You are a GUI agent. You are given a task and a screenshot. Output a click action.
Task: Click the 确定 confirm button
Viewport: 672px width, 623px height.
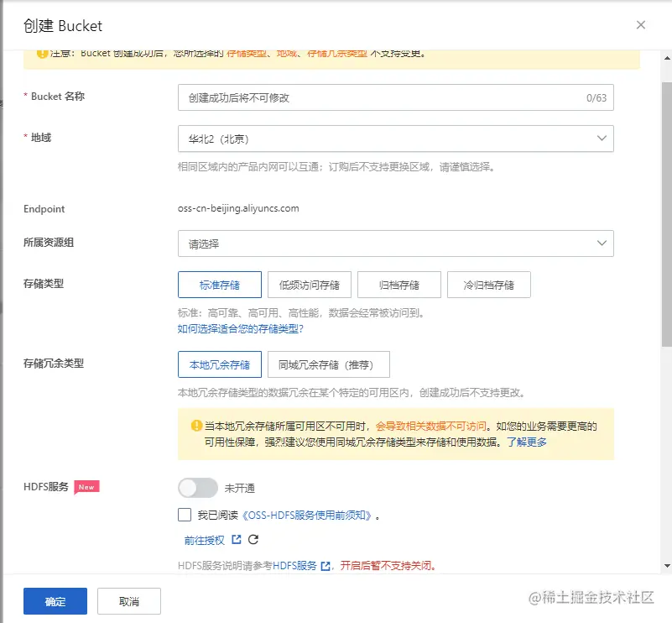click(x=55, y=601)
